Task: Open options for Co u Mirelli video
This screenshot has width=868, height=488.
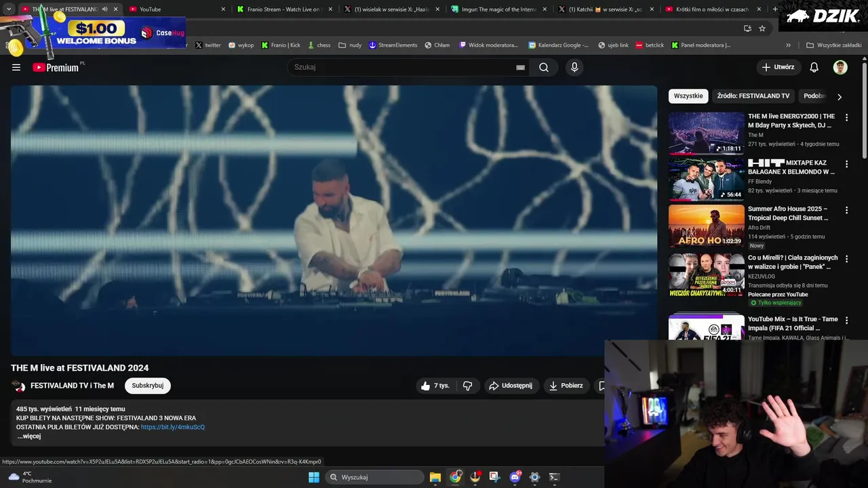Action: (x=846, y=259)
